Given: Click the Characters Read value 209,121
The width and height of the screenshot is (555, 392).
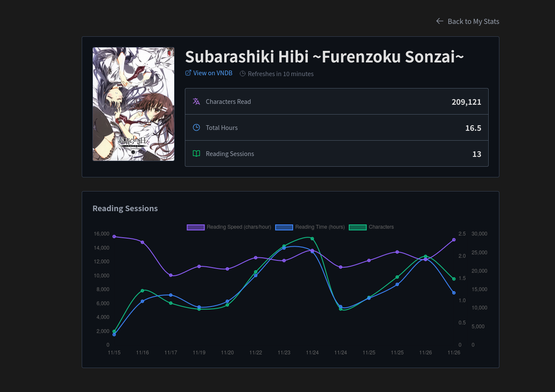Looking at the screenshot, I should pos(466,102).
